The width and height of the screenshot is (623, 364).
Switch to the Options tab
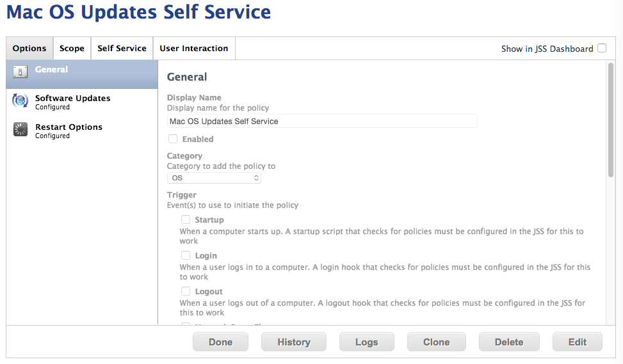[29, 49]
